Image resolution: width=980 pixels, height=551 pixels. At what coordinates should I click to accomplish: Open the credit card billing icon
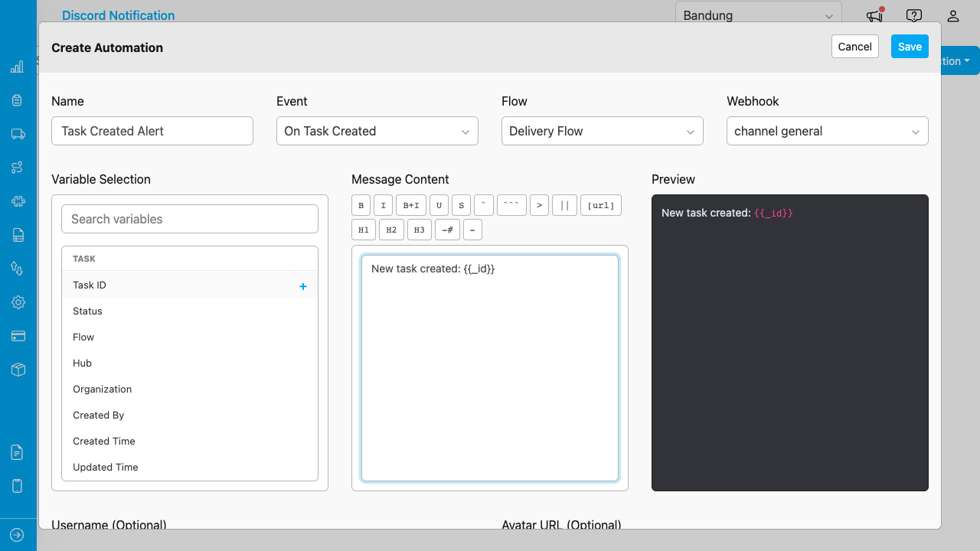(18, 336)
